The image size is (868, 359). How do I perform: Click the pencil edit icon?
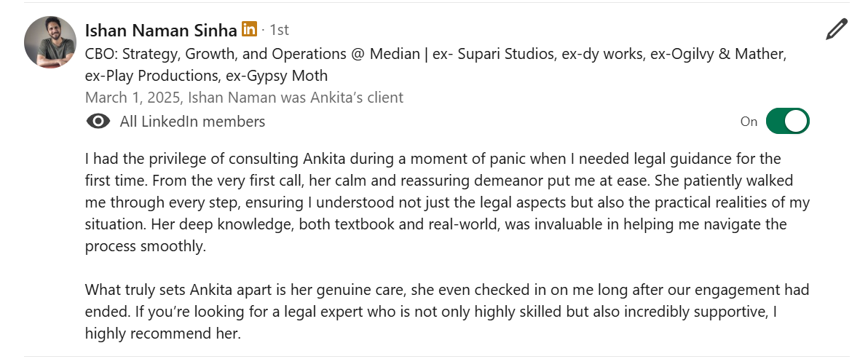coord(837,30)
